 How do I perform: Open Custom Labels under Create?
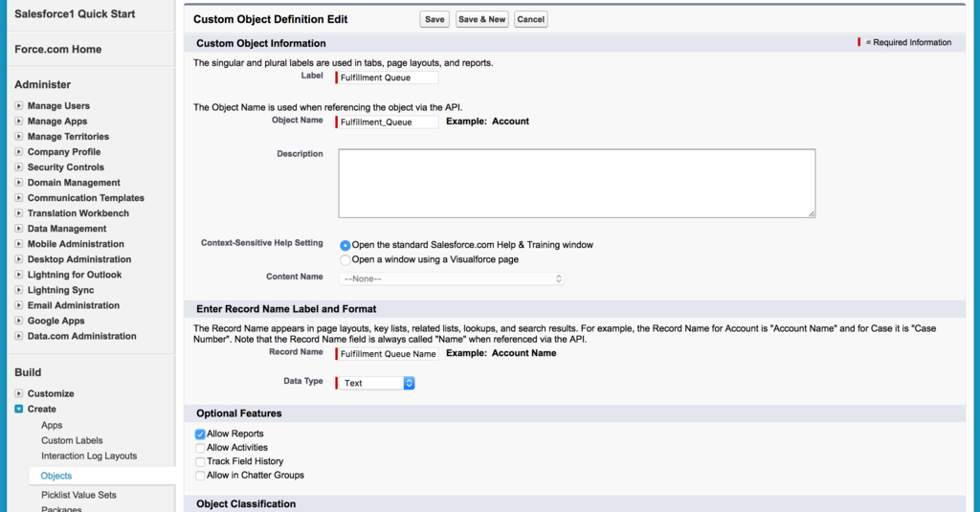72,440
